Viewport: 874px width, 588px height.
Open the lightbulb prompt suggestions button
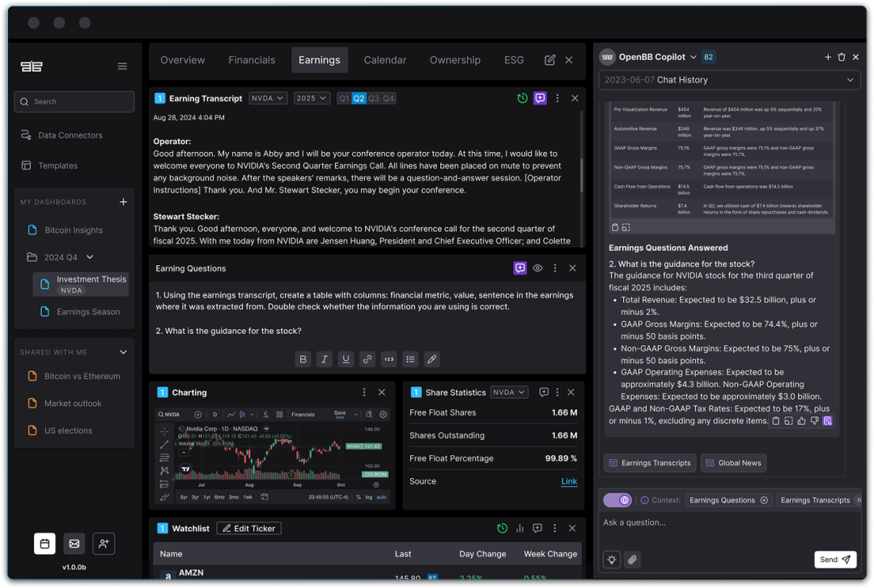coord(612,560)
